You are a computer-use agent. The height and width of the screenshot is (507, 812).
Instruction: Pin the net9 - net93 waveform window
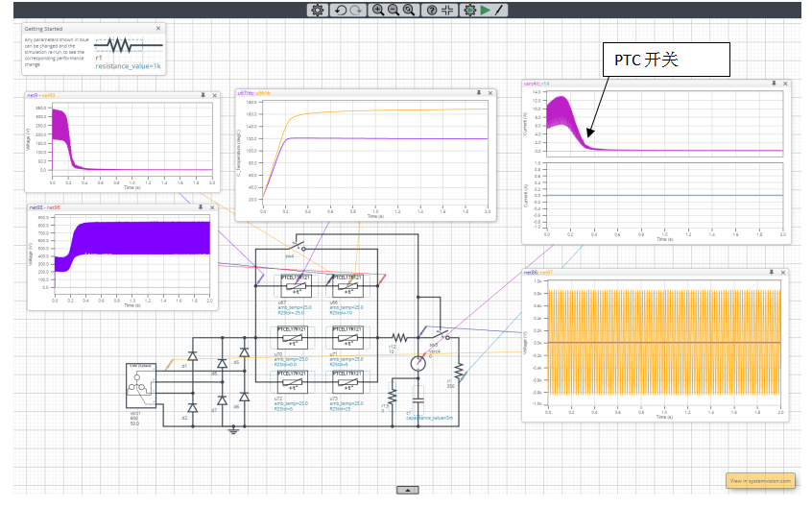click(203, 95)
